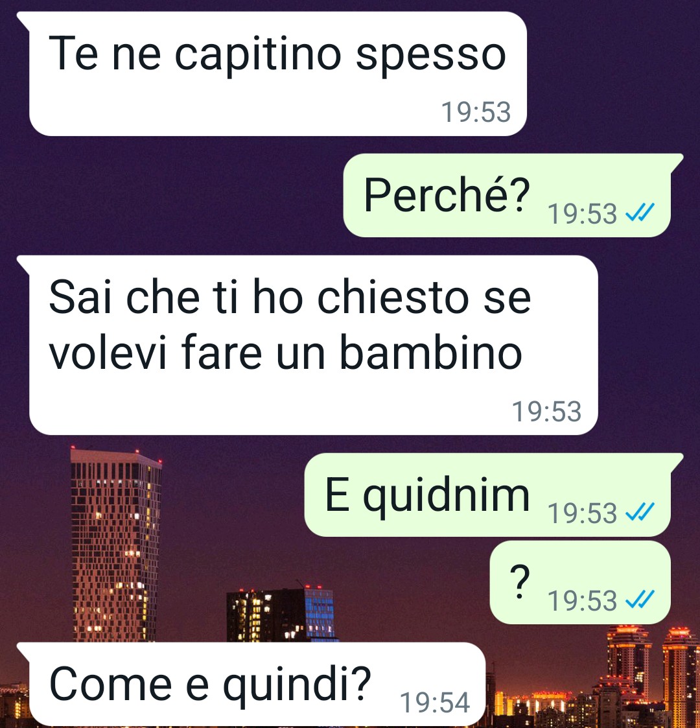The image size is (700, 728).
Task: Tap the 19:53 timestamp under "Te ne capitino spesso"
Action: click(x=476, y=112)
